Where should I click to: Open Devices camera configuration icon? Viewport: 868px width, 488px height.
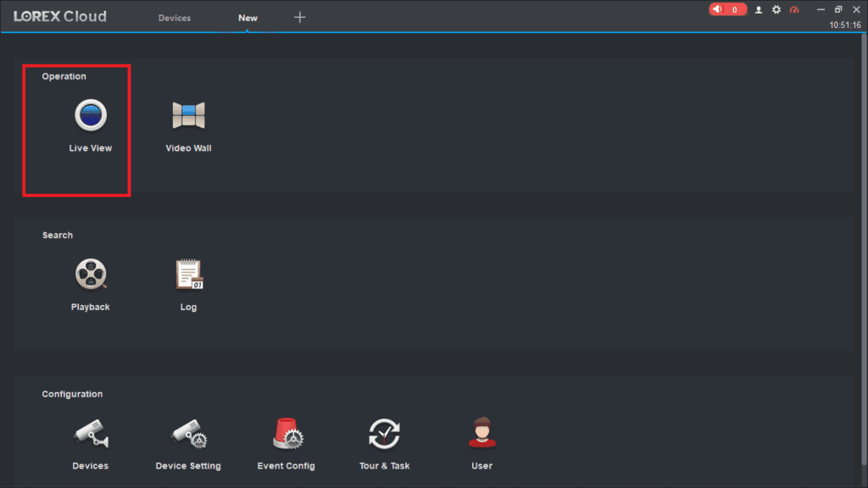point(91,433)
